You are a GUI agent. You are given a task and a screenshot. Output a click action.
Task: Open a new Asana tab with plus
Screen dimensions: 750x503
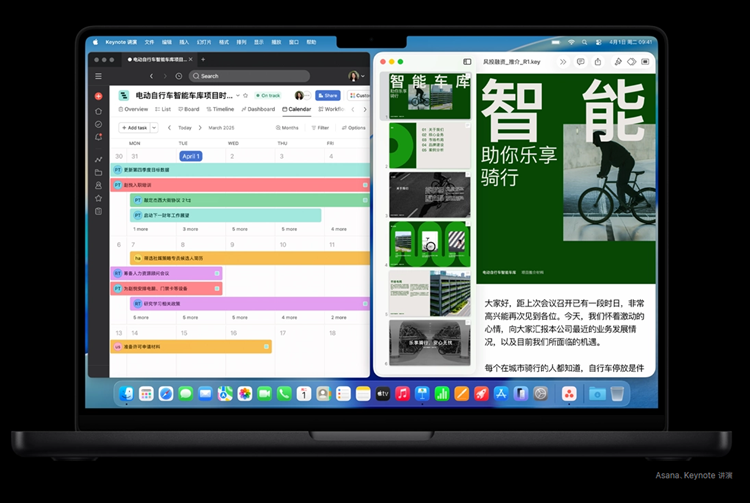(203, 59)
